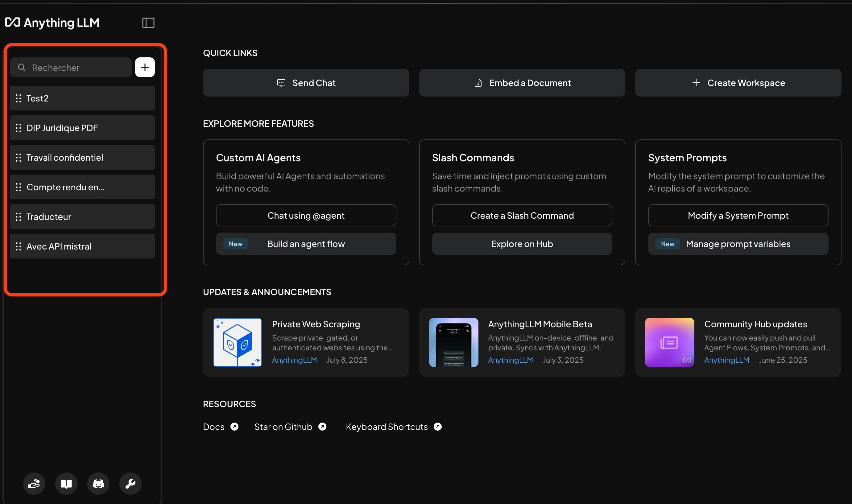
Task: Open the Discord icon in sidebar footer
Action: [x=98, y=483]
